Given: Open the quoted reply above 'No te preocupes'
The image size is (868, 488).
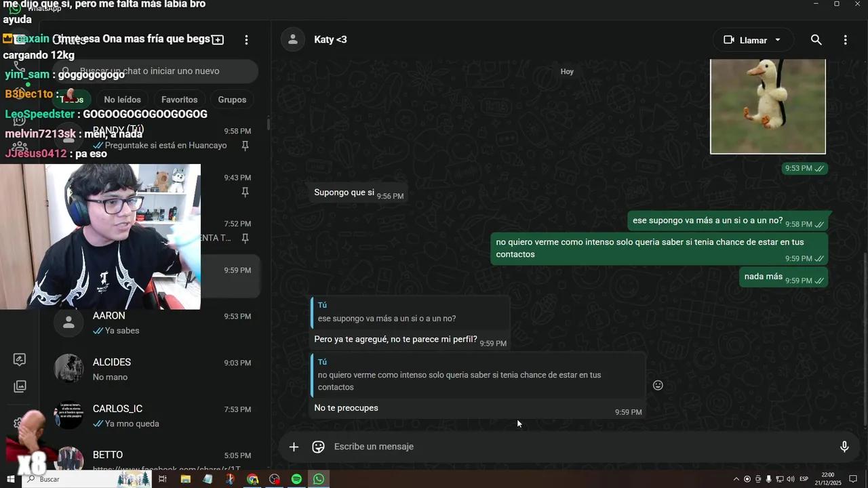Looking at the screenshot, I should click(478, 375).
